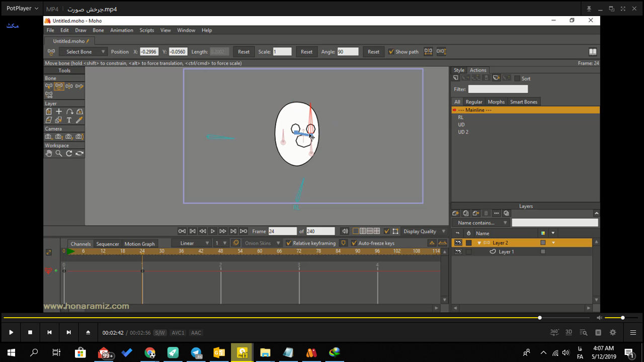The image size is (644, 362).
Task: Switch to the Sequencer tab
Action: pos(108,244)
